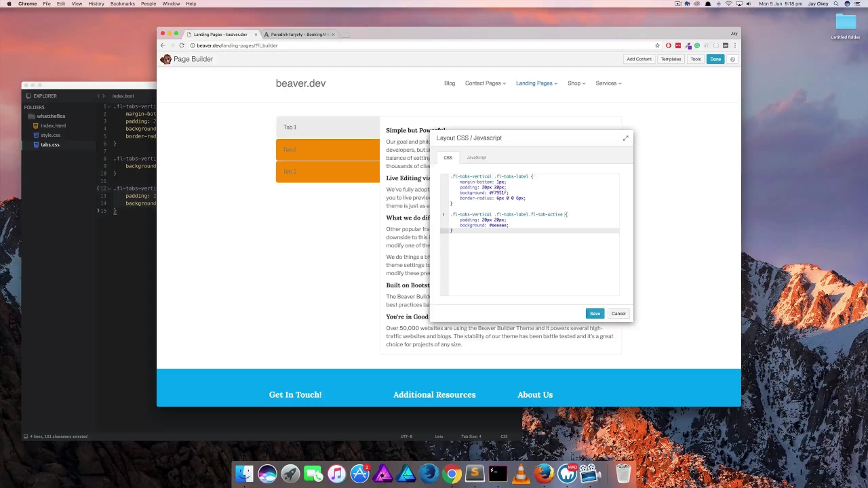This screenshot has height=488, width=868.
Task: Select Tab 3 orange vertical tab
Action: [328, 171]
